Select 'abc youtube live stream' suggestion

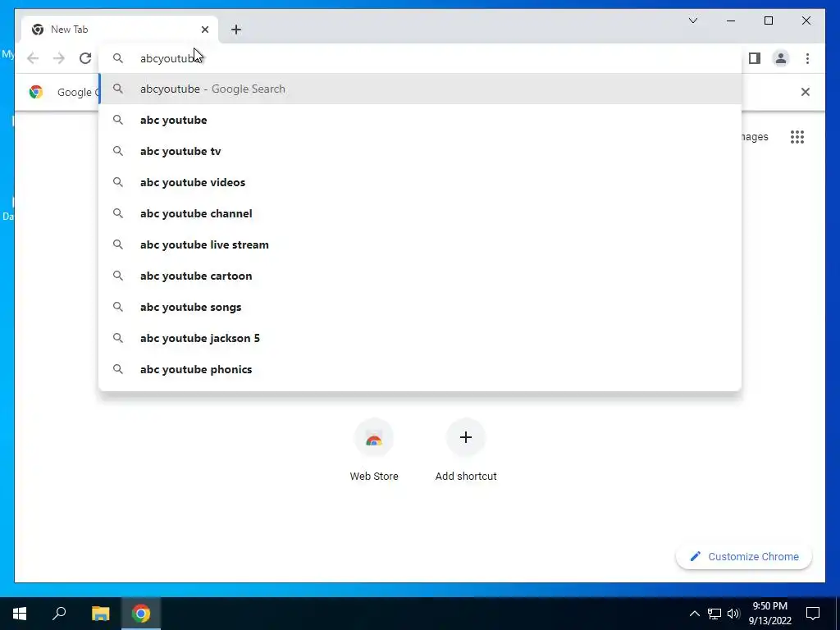421,244
